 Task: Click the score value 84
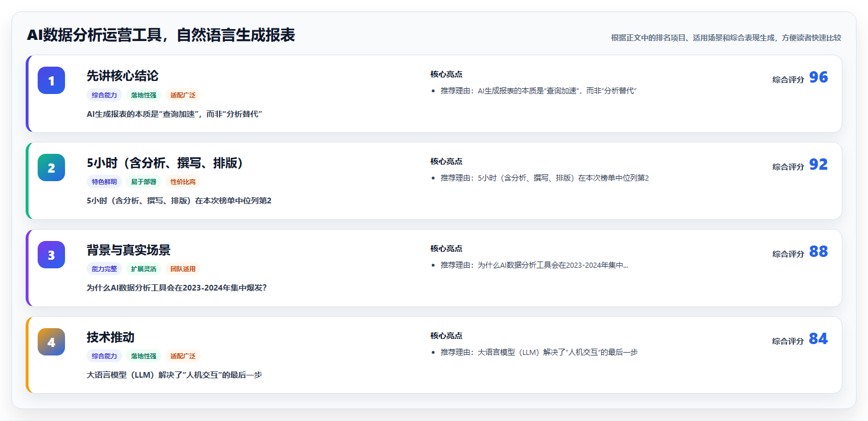(818, 339)
